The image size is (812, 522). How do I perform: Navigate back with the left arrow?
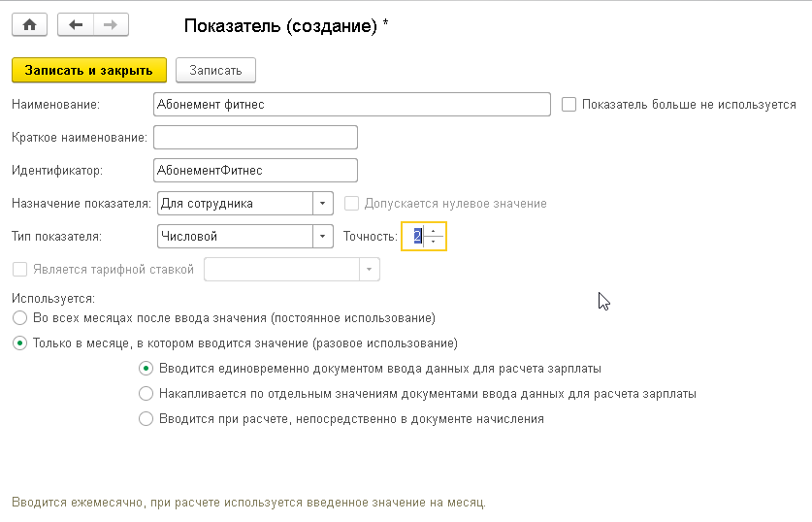[76, 24]
